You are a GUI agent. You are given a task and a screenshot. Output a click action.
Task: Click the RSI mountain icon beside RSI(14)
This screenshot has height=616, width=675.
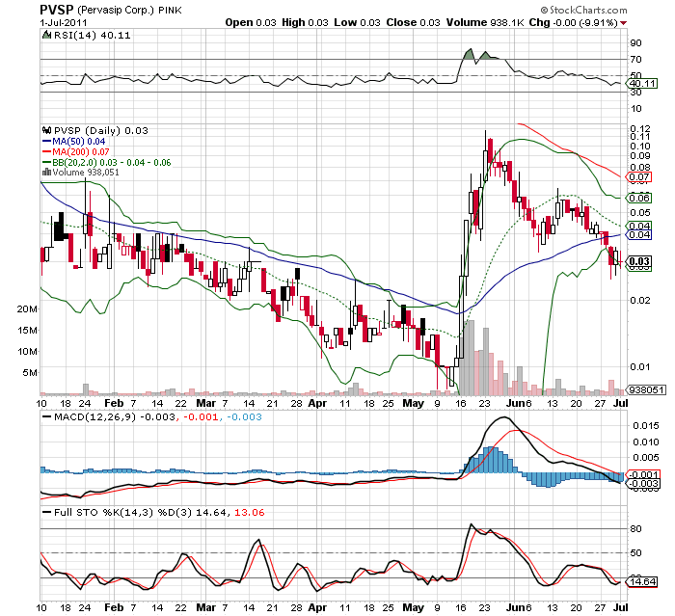click(x=46, y=35)
